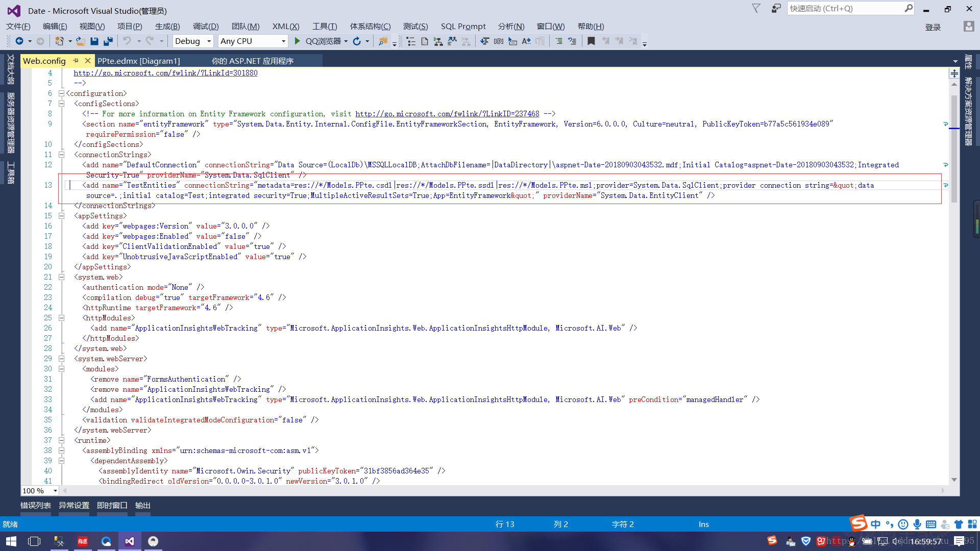The width and height of the screenshot is (980, 551).
Task: Click the vertical scrollbar thumb
Action: [954, 149]
